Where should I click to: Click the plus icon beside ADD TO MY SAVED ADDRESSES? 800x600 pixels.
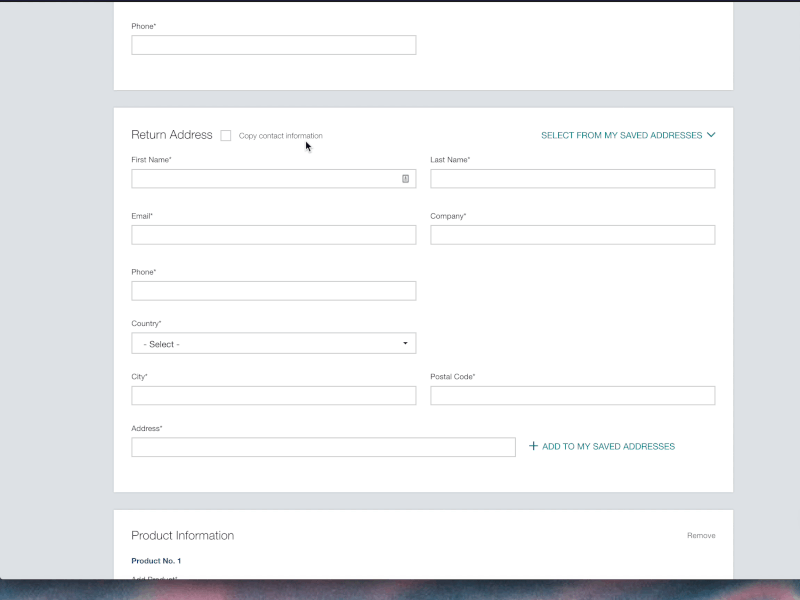coord(533,446)
